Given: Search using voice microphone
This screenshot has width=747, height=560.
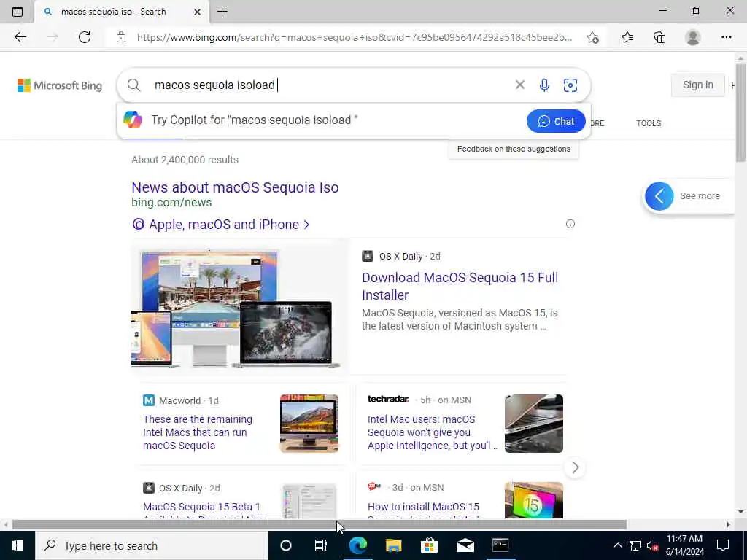Looking at the screenshot, I should (x=544, y=85).
